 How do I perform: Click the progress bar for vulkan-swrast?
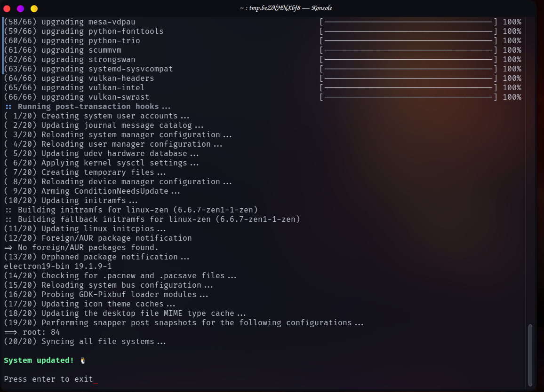[x=408, y=97]
